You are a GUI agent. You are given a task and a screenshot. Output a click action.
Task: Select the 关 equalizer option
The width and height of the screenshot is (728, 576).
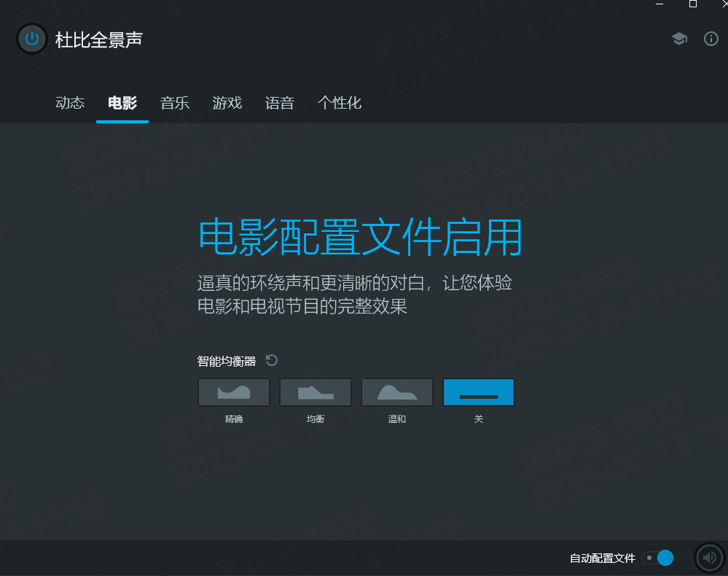tap(479, 392)
